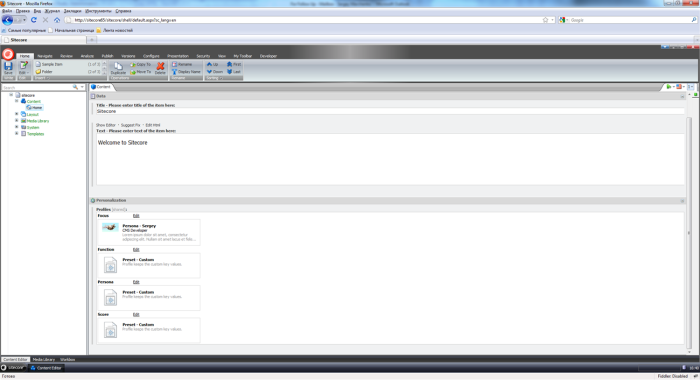
Task: Open the Sitecore red start button
Action: click(8, 54)
